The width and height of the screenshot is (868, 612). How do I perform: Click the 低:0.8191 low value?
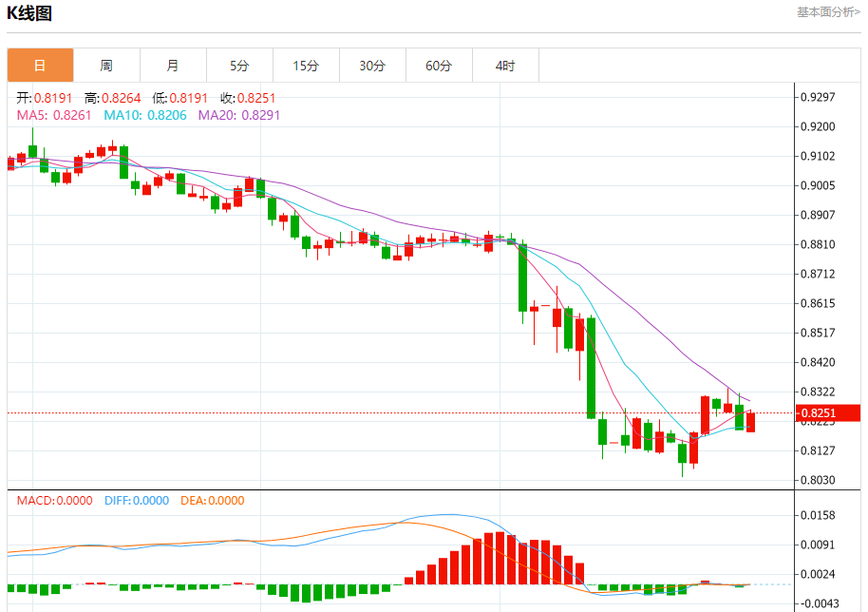click(179, 98)
